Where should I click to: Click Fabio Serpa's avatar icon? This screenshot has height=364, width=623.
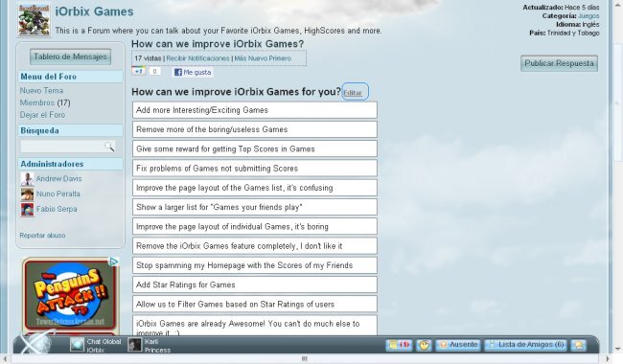[x=27, y=209]
